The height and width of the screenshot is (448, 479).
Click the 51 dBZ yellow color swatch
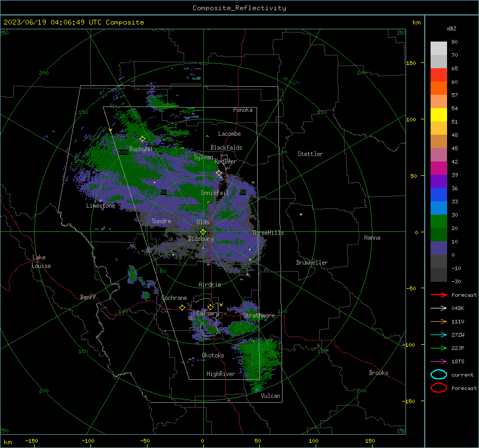(x=439, y=115)
